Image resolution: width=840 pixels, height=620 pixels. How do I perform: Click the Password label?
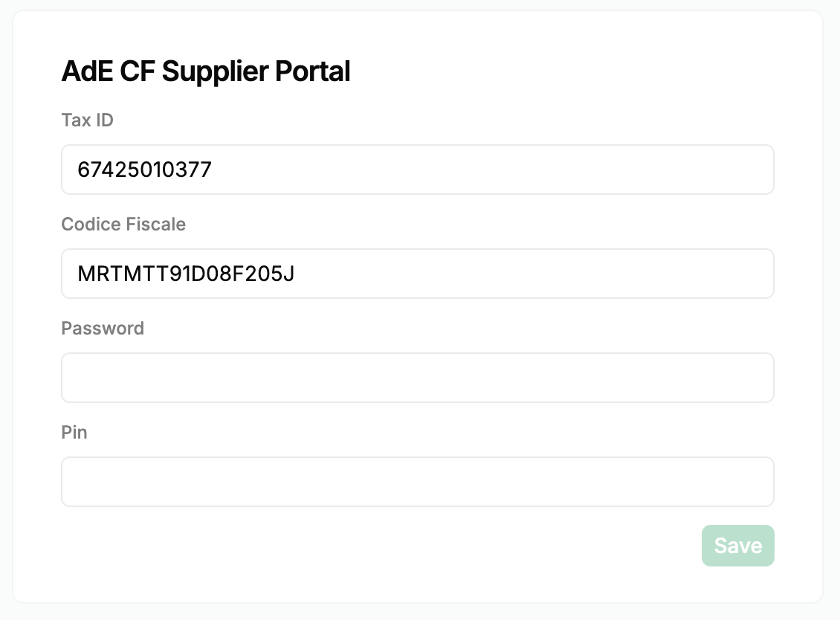tap(103, 328)
